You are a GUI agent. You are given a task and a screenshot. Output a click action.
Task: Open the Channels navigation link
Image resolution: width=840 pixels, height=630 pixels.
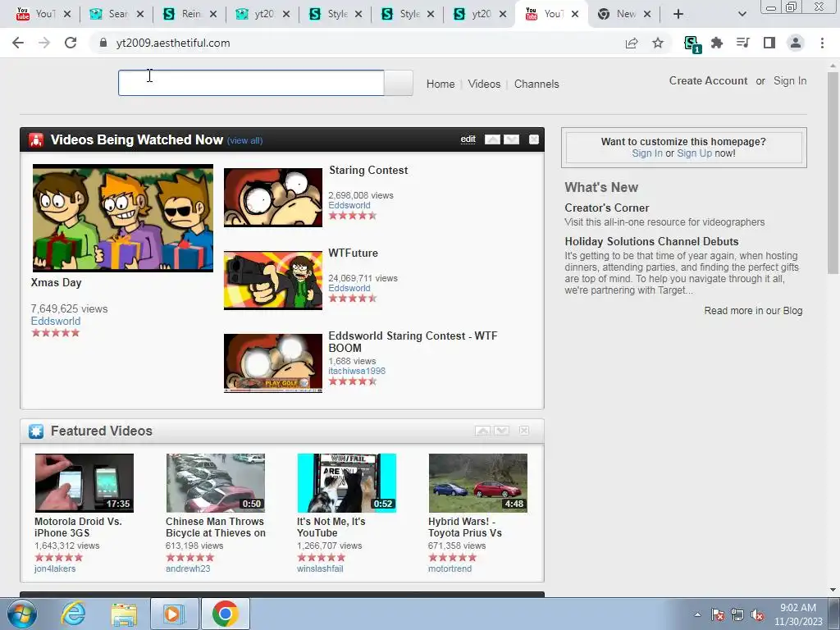(x=536, y=84)
